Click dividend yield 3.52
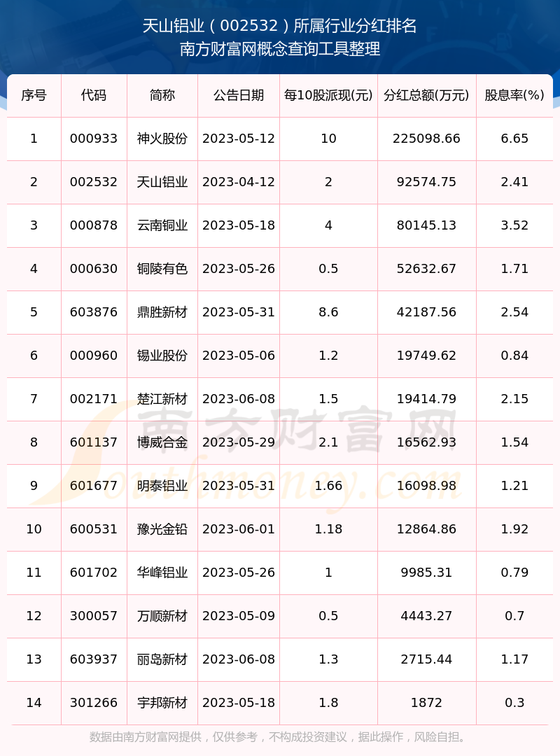Image resolution: width=560 pixels, height=756 pixels. [514, 225]
